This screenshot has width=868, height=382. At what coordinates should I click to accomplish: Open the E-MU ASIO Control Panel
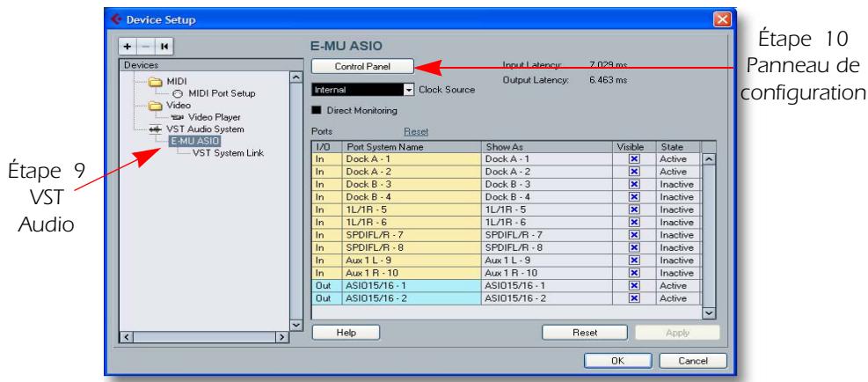[x=362, y=66]
